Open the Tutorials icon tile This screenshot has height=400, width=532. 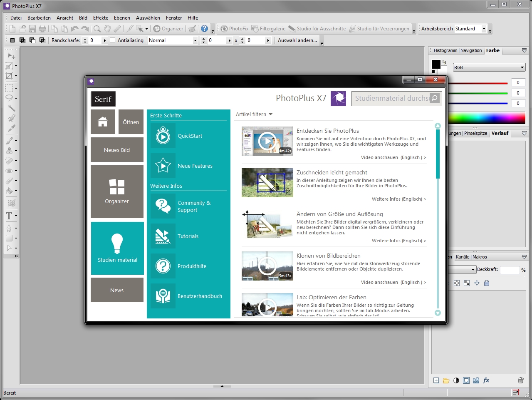(163, 236)
